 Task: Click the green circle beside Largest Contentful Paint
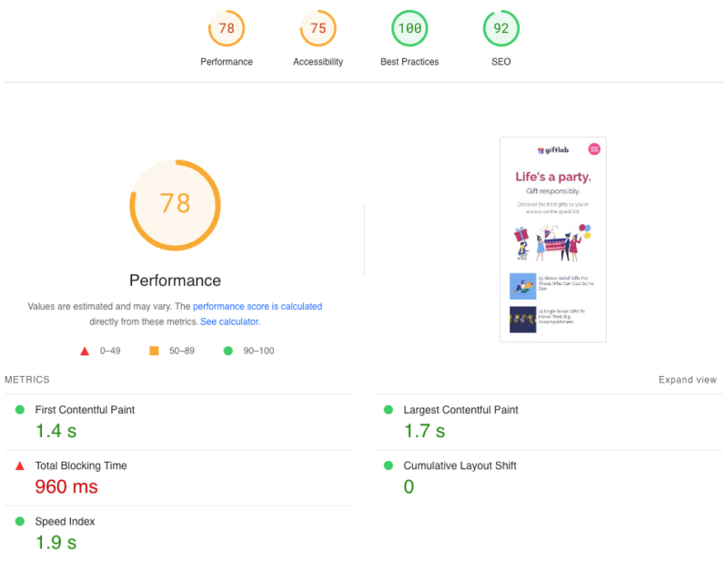click(x=389, y=410)
